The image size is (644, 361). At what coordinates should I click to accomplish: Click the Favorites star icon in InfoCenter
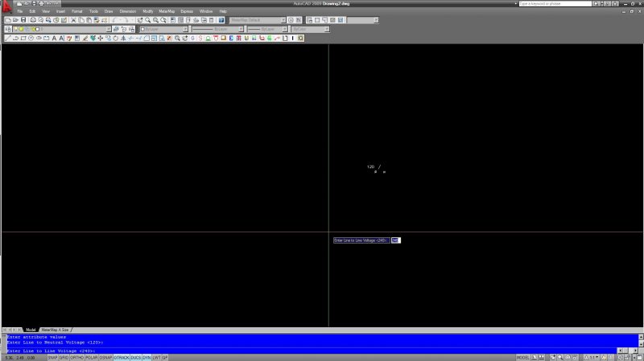pos(615,3)
